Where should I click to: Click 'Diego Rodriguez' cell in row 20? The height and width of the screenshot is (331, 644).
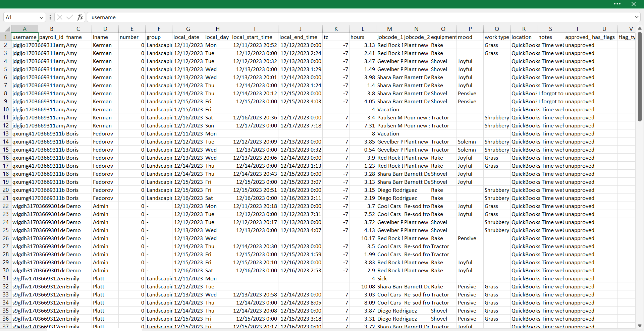[x=397, y=190]
